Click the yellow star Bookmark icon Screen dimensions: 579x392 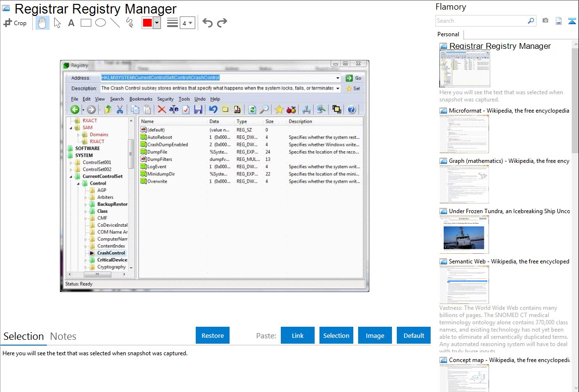click(x=279, y=109)
